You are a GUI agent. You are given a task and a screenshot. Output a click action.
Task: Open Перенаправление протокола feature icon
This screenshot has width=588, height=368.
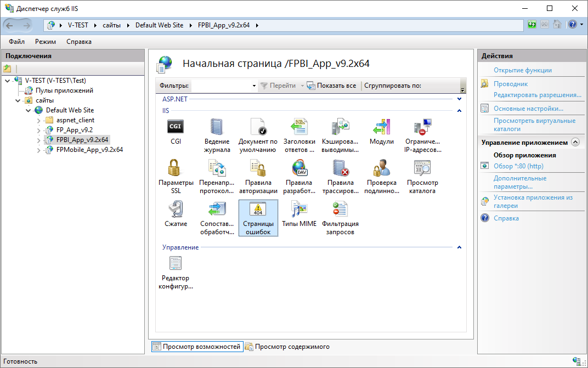217,168
